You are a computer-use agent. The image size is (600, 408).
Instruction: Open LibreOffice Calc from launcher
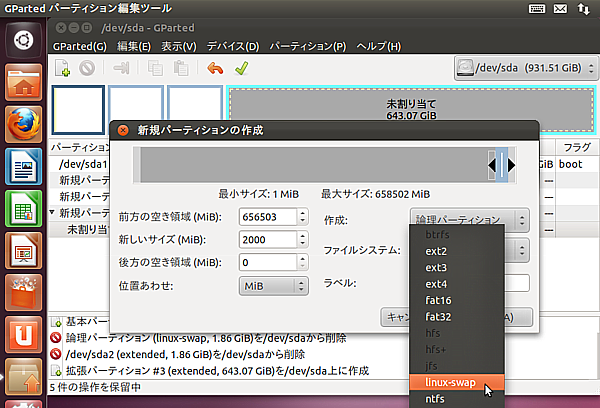[x=24, y=209]
